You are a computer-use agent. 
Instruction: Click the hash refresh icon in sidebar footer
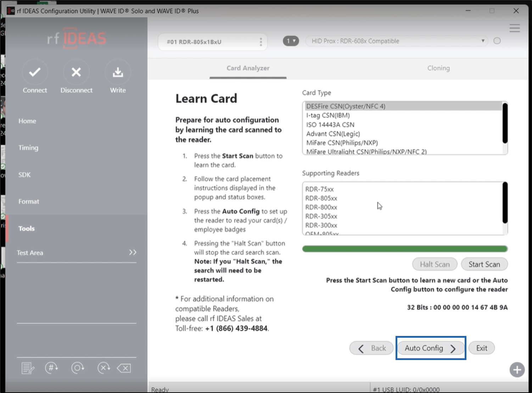(52, 368)
